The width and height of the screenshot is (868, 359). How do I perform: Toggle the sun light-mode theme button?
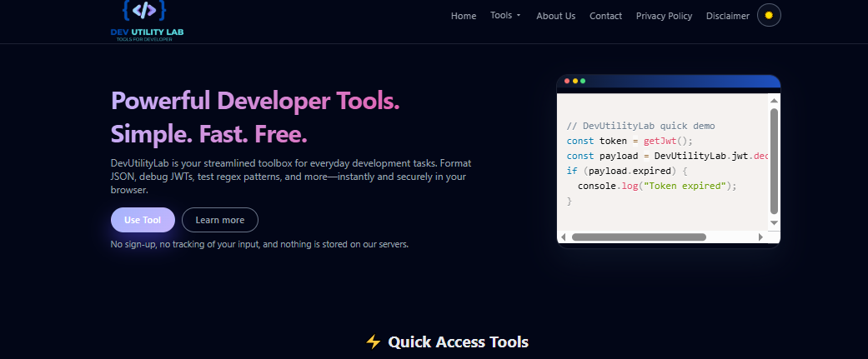[x=769, y=16]
